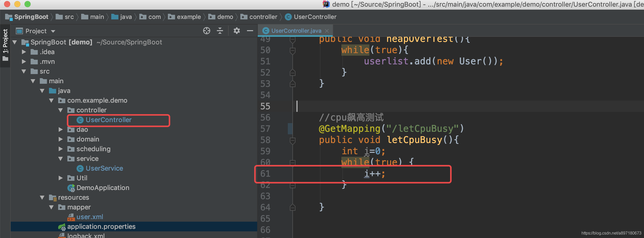Click controller breadcrumb in navigation bar
Image resolution: width=644 pixels, height=238 pixels.
259,17
